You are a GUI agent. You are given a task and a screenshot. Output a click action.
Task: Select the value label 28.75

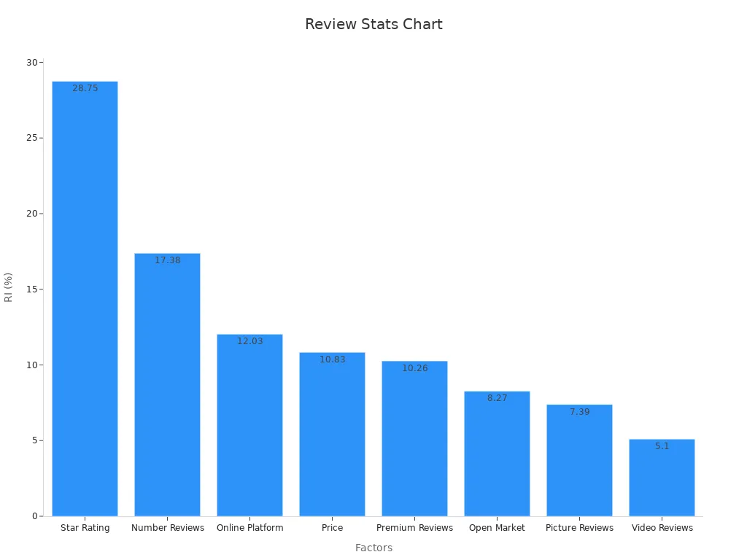tap(84, 87)
